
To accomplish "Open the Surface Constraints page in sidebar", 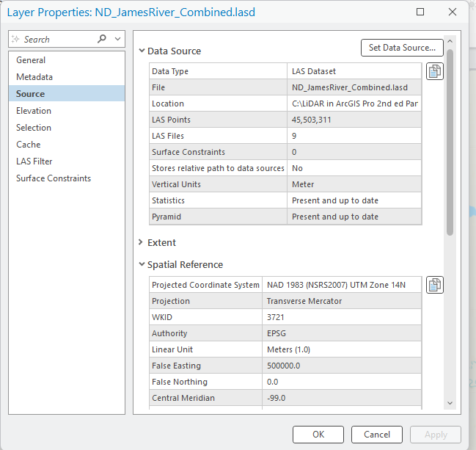I will click(67, 178).
